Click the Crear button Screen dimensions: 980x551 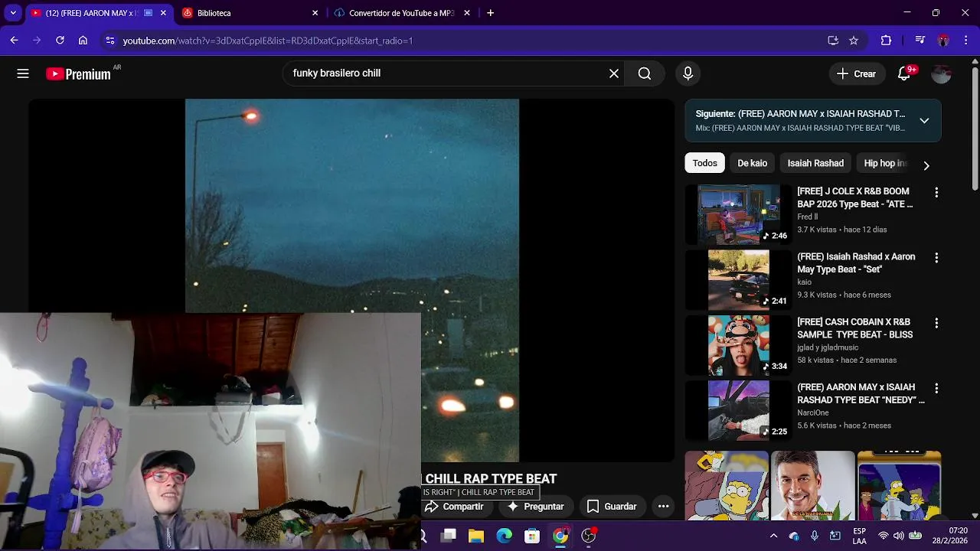coord(856,73)
